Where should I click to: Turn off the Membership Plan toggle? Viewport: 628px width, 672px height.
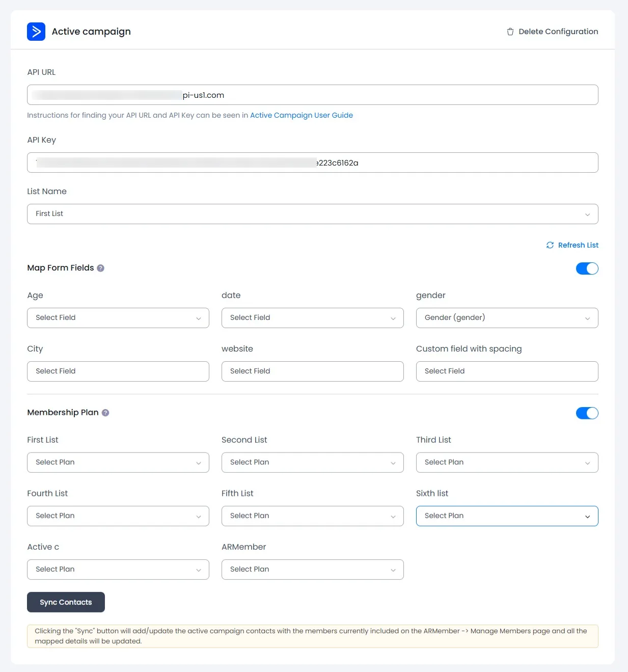click(x=587, y=413)
